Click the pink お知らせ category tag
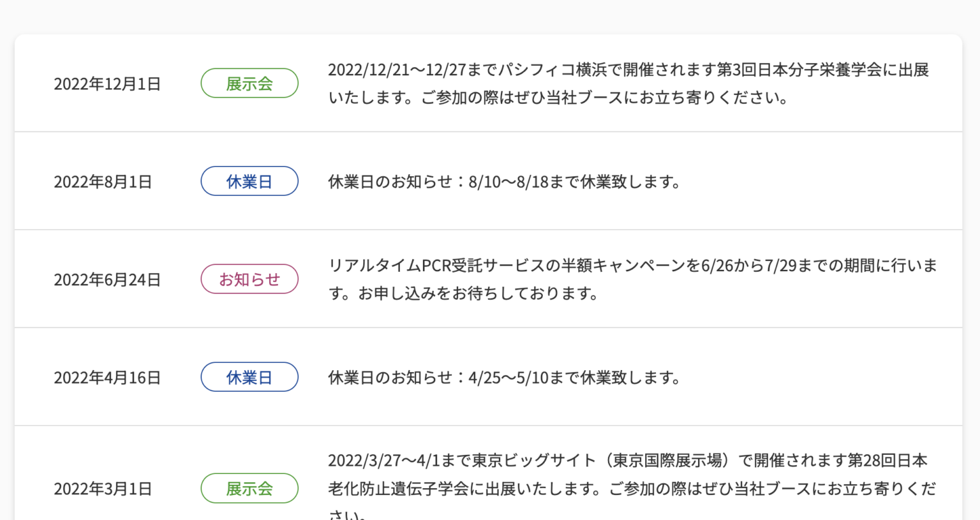Screen dimensions: 980x520 [x=249, y=279]
